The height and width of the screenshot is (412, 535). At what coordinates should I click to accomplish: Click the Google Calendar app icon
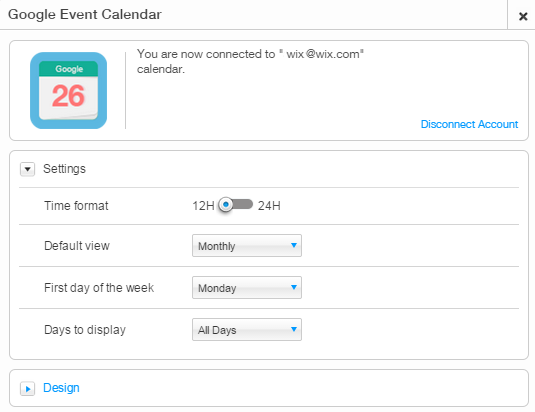tap(69, 90)
